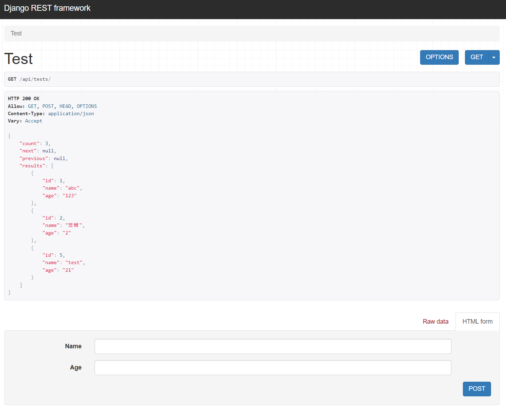Viewport: 506px width, 420px height.
Task: Click the name value "test"
Action: [74, 263]
